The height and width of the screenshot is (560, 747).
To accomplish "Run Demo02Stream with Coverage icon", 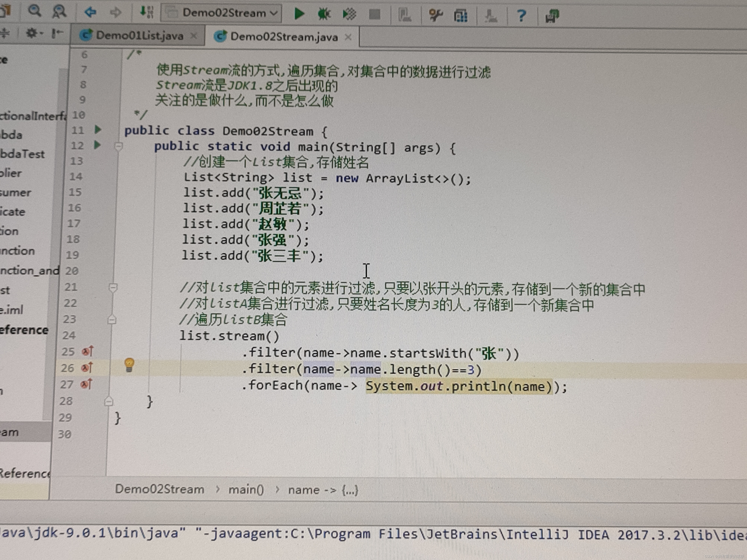I will 349,14.
